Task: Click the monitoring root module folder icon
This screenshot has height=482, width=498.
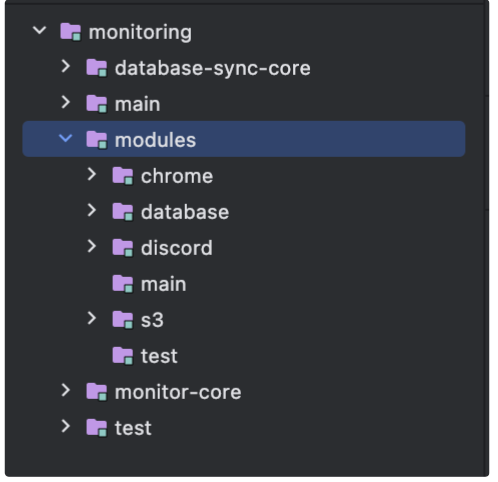Action: (70, 32)
